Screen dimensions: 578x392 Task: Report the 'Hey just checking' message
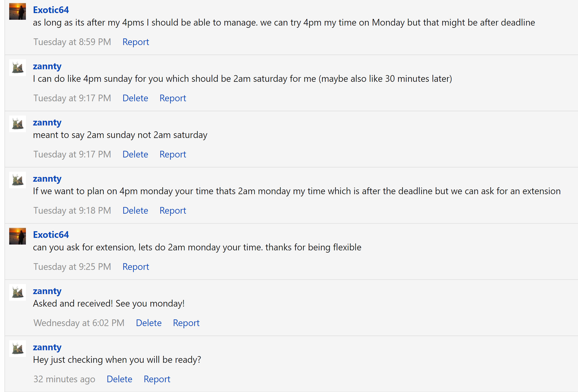(157, 379)
